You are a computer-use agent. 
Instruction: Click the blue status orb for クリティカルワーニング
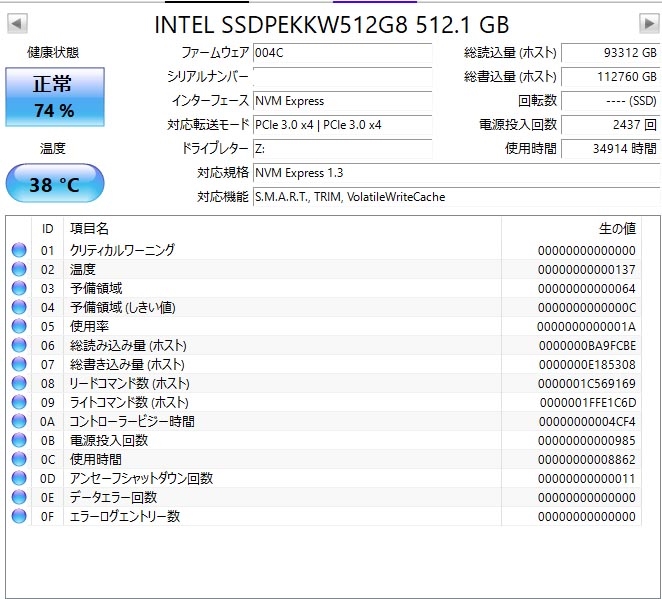pyautogui.click(x=18, y=251)
